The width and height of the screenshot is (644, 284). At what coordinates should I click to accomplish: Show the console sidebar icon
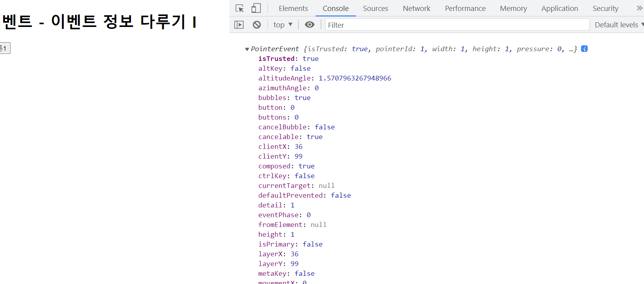coord(239,25)
